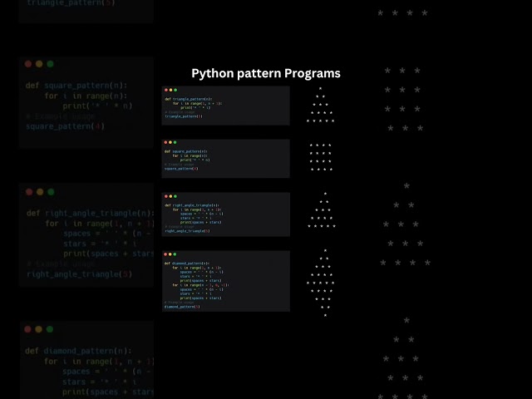This screenshot has width=532, height=399.
Task: Click green dot on center diamond_pattern code card
Action: 175,254
